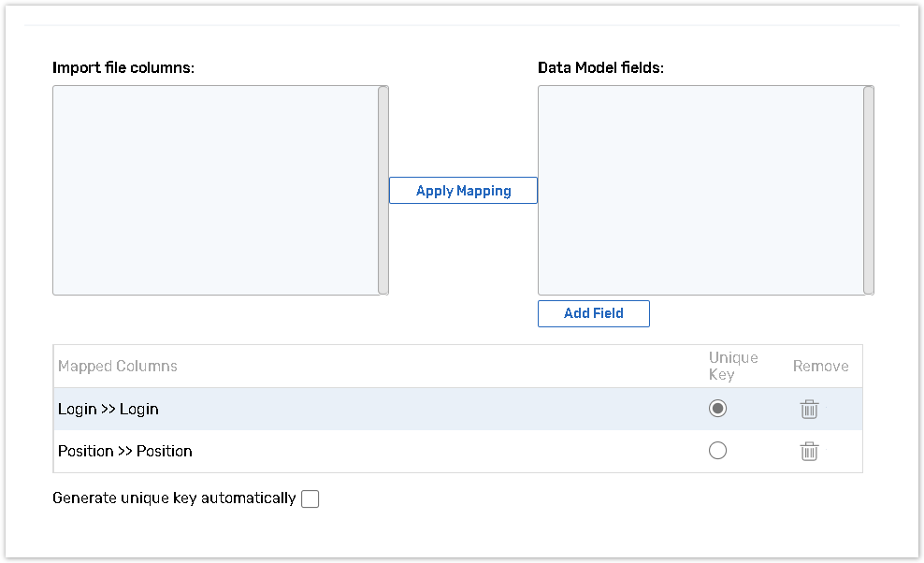Click inside the Data Model fields list

click(x=700, y=191)
